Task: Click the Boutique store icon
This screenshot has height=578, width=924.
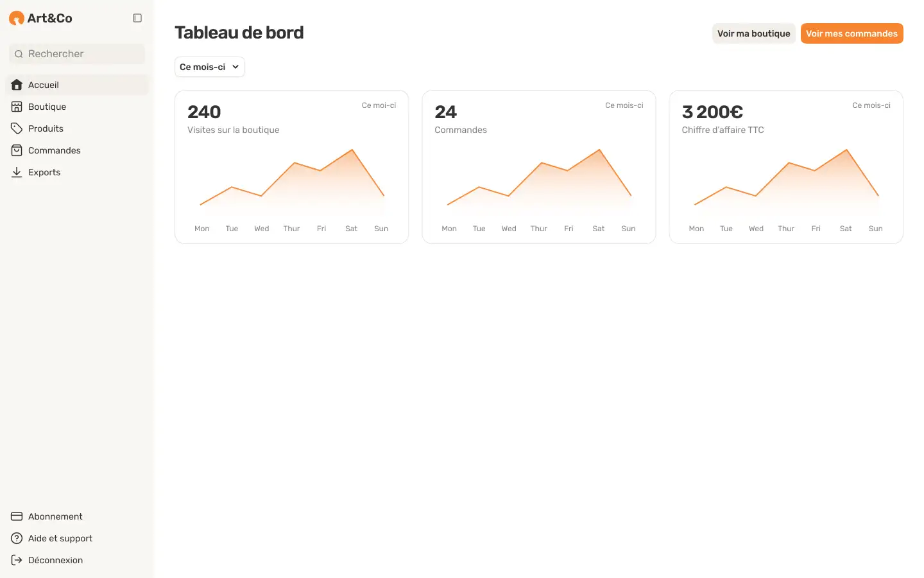Action: 17,107
